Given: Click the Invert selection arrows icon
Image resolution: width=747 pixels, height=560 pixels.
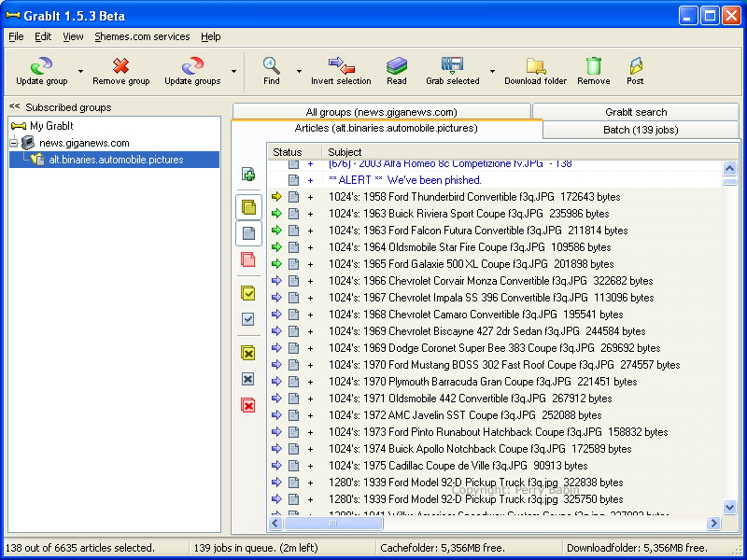Looking at the screenshot, I should (x=341, y=65).
